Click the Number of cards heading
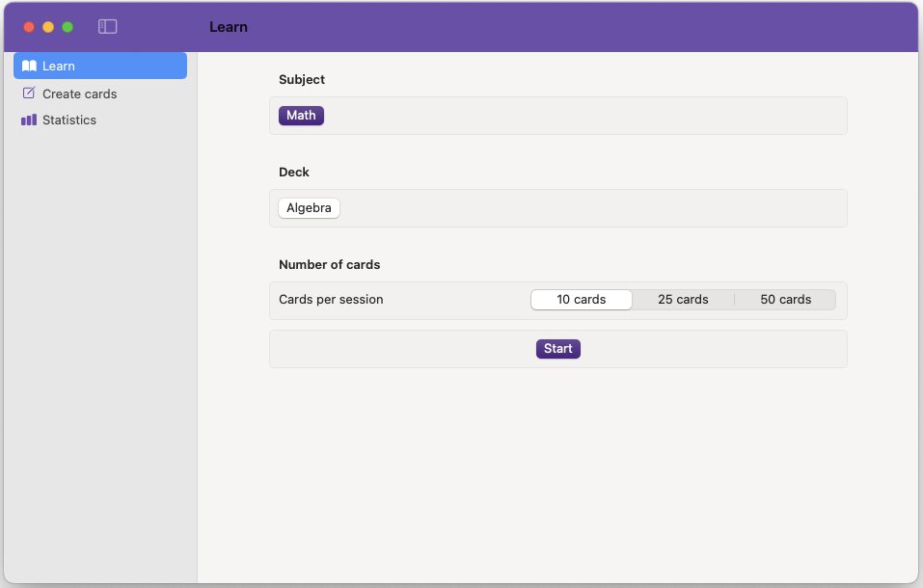923x588 pixels. coord(329,264)
